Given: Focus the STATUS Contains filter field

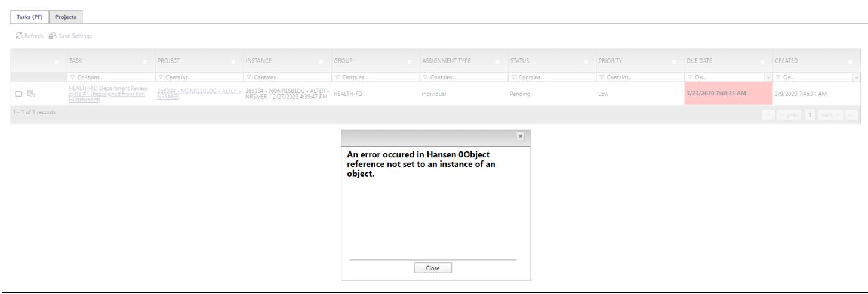Looking at the screenshot, I should [552, 78].
